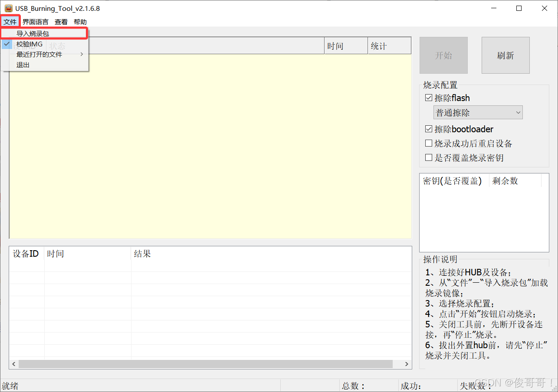Expand the 最近打开的文件 submenu
558x392 pixels.
coord(45,55)
